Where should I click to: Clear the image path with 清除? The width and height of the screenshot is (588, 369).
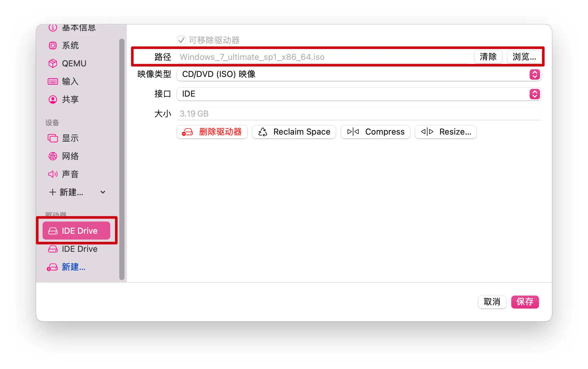(x=488, y=57)
